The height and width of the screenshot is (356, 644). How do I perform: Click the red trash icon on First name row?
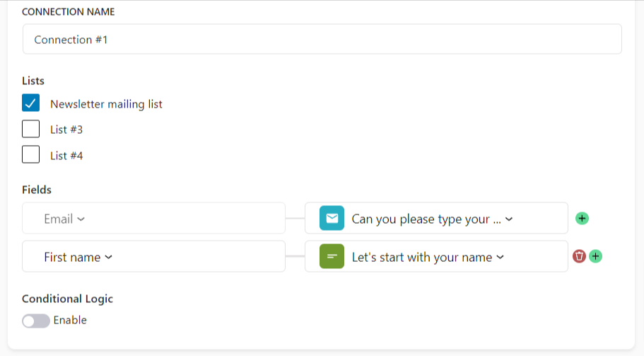579,256
